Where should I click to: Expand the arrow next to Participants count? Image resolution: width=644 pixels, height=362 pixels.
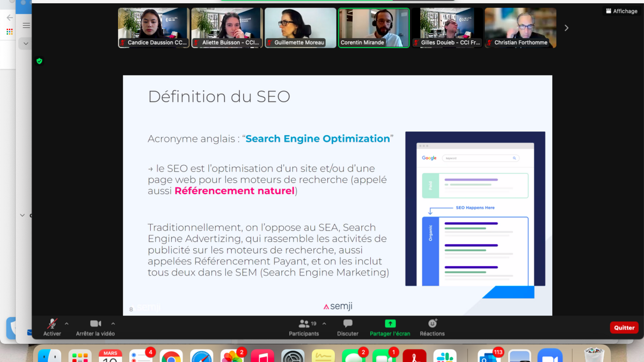click(x=324, y=323)
